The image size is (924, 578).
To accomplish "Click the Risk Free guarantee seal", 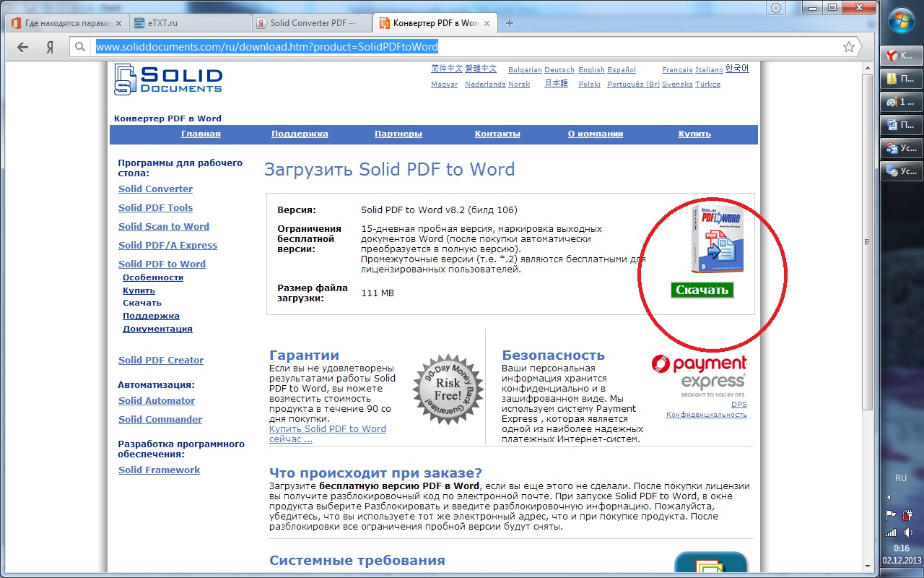I will [447, 391].
